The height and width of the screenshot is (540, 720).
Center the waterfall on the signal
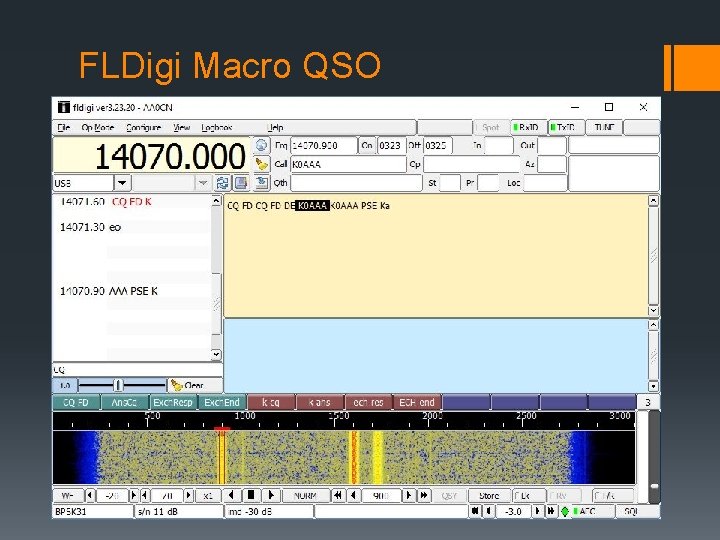251,495
